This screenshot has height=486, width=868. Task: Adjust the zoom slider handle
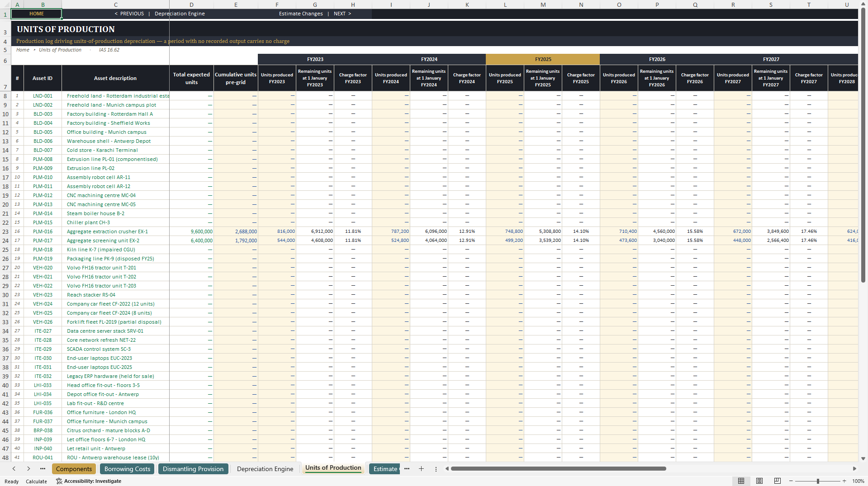pos(818,481)
